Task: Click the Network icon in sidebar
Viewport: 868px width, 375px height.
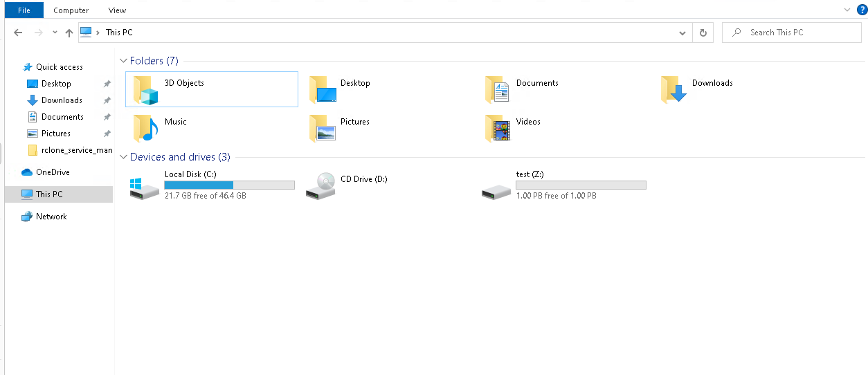Action: coord(27,217)
